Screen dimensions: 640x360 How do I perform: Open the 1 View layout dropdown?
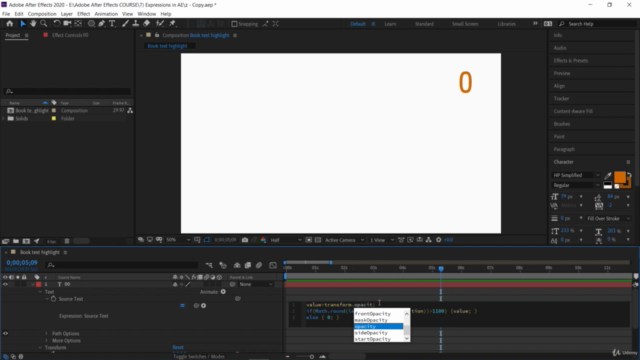point(381,240)
